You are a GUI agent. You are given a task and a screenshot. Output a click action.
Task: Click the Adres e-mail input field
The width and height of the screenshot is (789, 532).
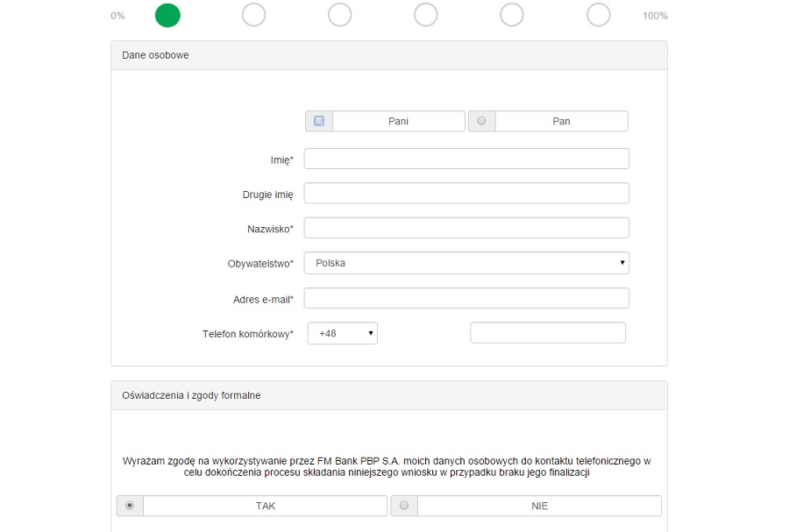(466, 298)
